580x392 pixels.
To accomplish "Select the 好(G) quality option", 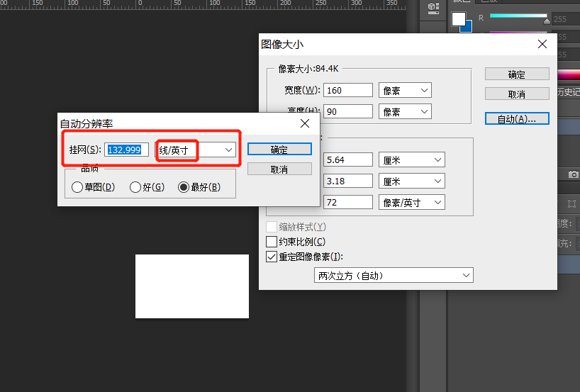I will click(147, 187).
